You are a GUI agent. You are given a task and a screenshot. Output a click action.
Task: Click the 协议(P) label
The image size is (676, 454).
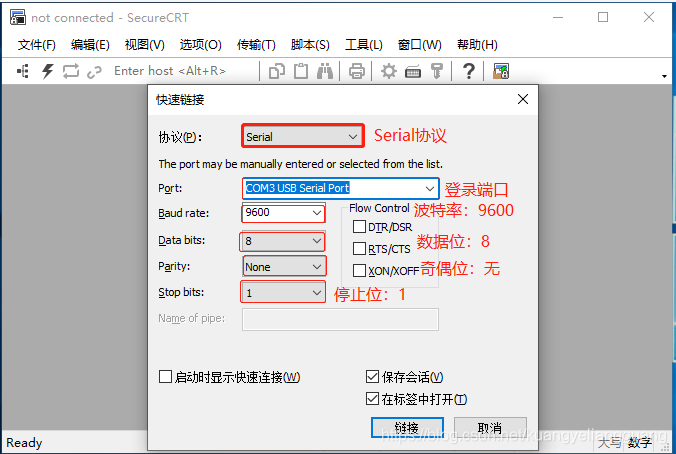point(180,137)
